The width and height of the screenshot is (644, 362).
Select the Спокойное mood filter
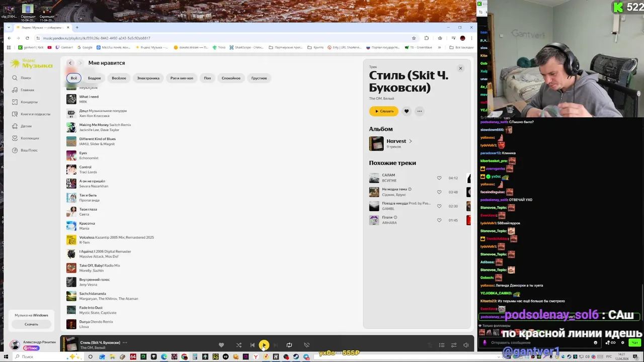click(x=231, y=78)
